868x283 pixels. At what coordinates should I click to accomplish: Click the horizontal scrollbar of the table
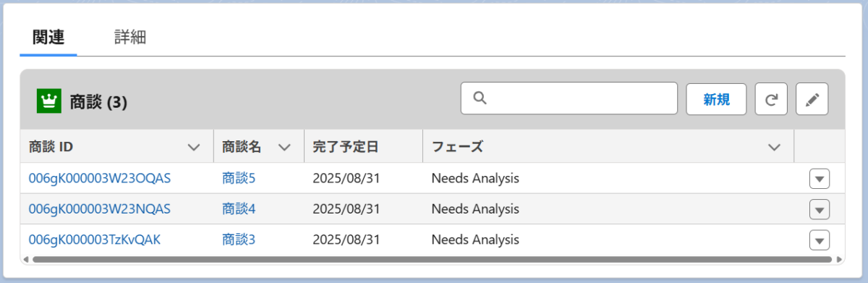coord(433,258)
